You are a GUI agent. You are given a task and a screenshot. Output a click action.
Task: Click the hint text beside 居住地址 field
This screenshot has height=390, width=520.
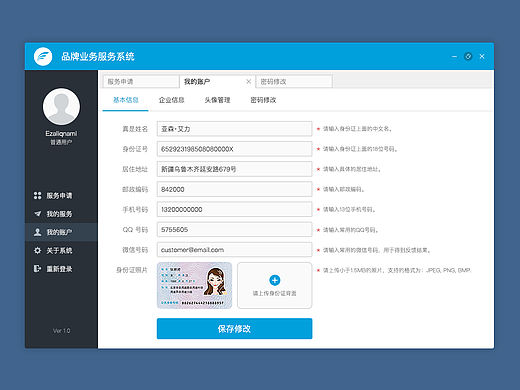click(x=352, y=169)
